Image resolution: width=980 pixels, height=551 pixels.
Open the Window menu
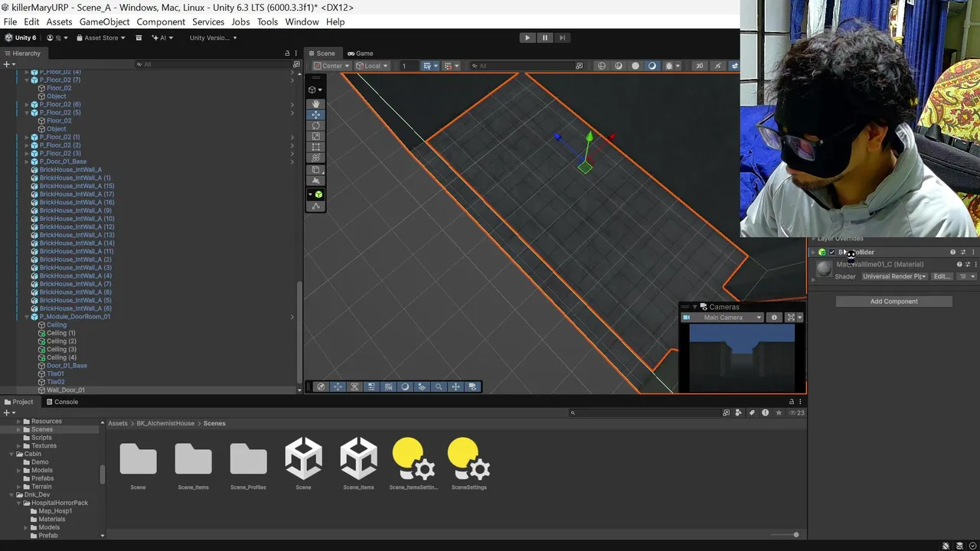(302, 22)
